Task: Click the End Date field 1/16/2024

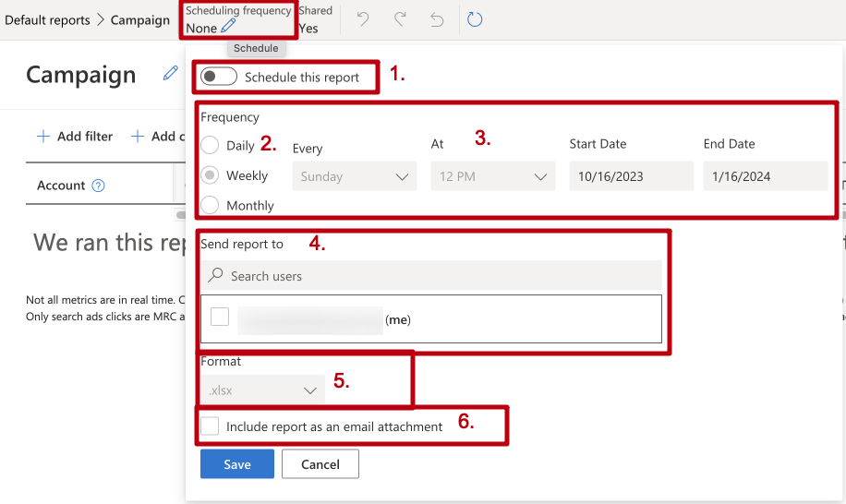Action: (765, 176)
